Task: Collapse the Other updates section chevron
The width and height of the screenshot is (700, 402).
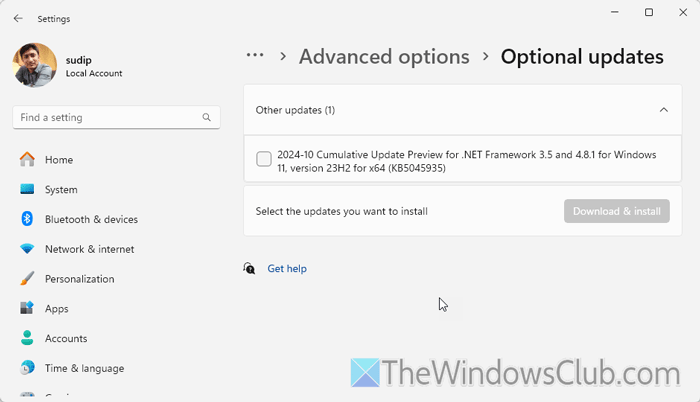Action: tap(664, 110)
